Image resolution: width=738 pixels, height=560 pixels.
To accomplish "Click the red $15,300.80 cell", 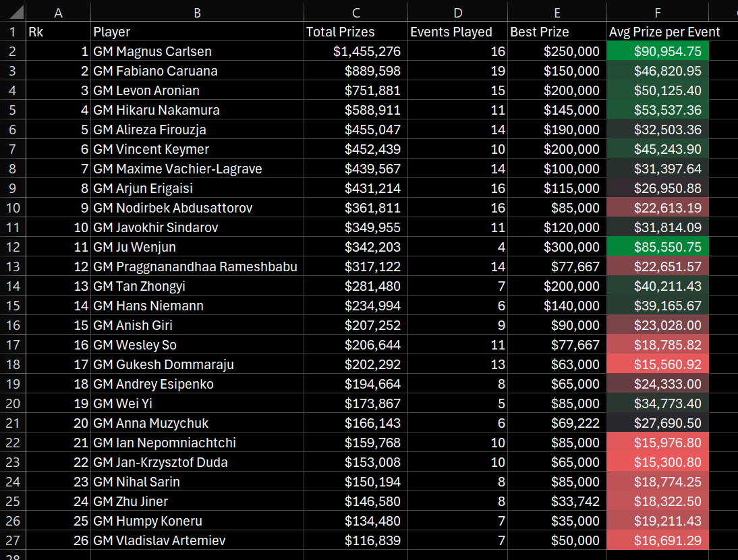I will [x=658, y=462].
